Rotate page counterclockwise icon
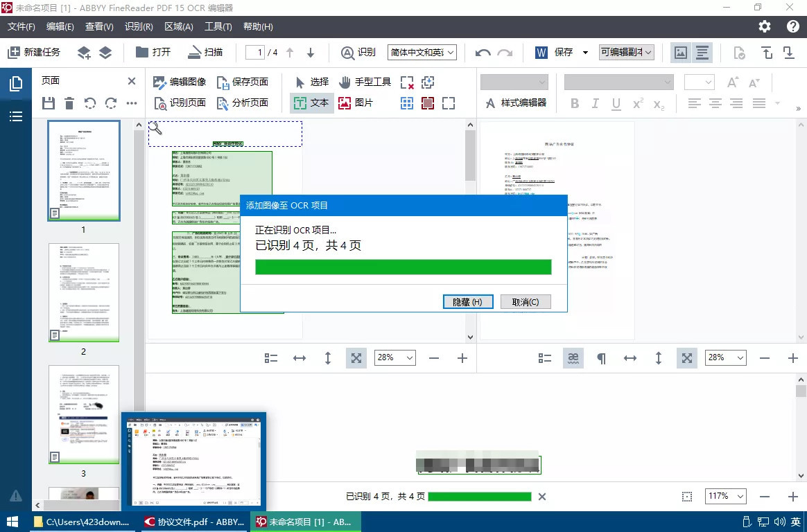 tap(90, 103)
